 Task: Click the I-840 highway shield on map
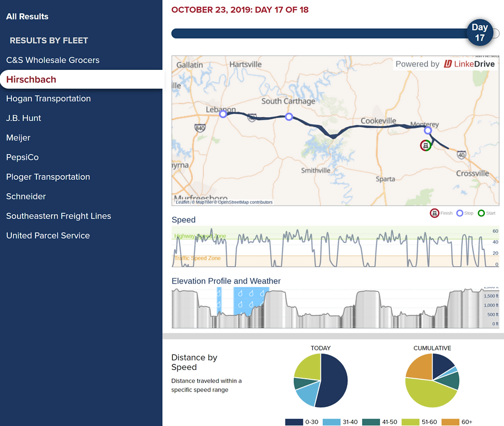point(200,128)
